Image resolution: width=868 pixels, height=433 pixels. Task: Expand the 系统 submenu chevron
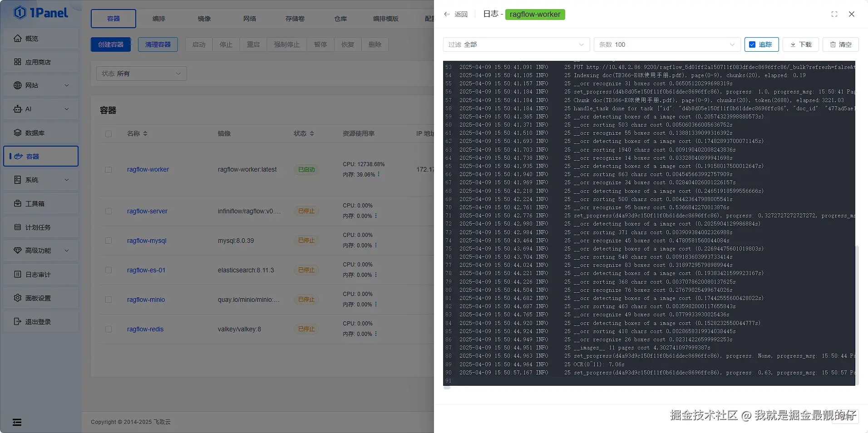click(67, 180)
